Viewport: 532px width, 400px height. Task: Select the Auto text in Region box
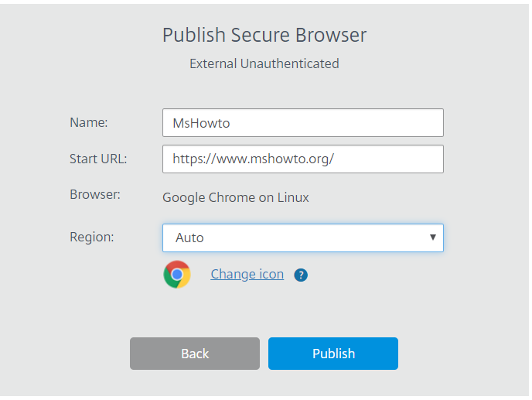click(x=189, y=238)
